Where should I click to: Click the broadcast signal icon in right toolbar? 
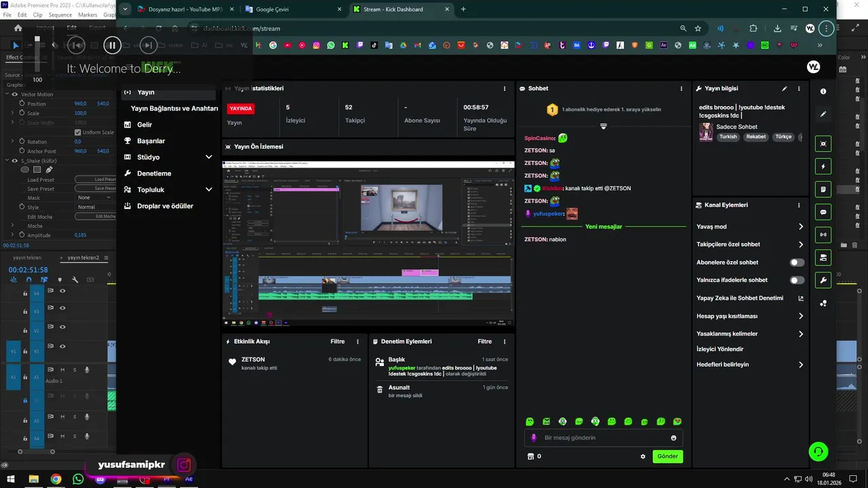(x=823, y=235)
